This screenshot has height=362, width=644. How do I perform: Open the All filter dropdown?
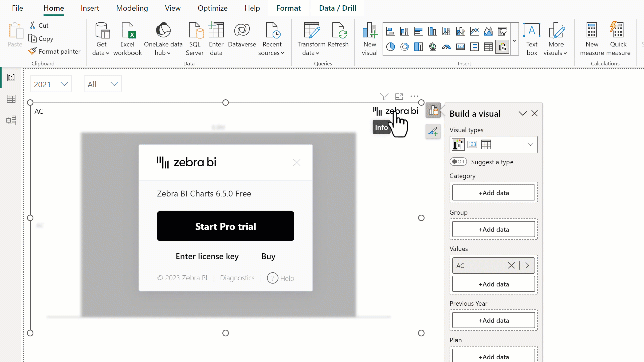coord(114,84)
